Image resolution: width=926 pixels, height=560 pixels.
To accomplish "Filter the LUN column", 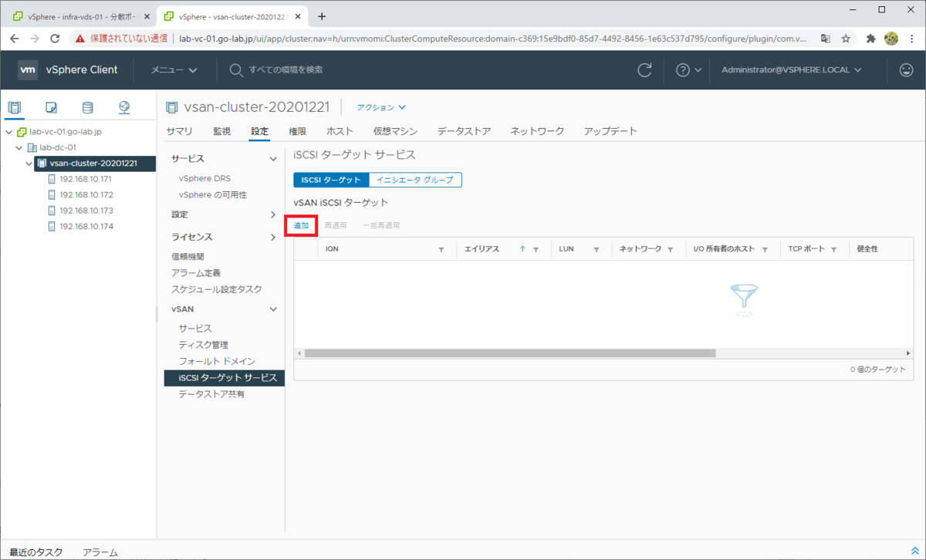I will pos(596,250).
